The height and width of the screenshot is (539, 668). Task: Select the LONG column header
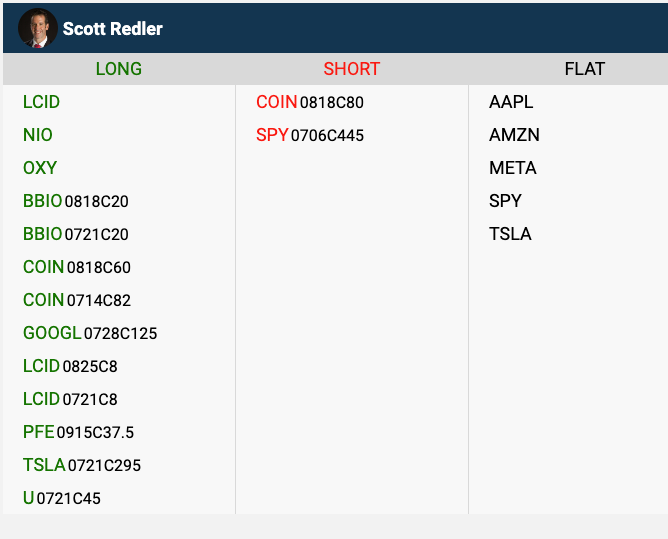pyautogui.click(x=119, y=69)
